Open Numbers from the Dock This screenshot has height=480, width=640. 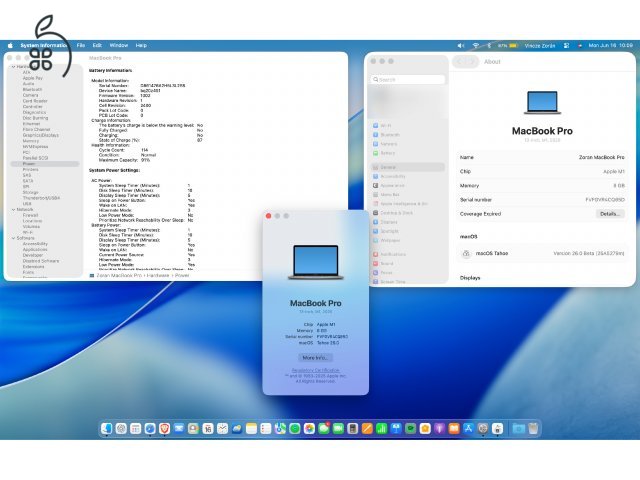click(381, 428)
